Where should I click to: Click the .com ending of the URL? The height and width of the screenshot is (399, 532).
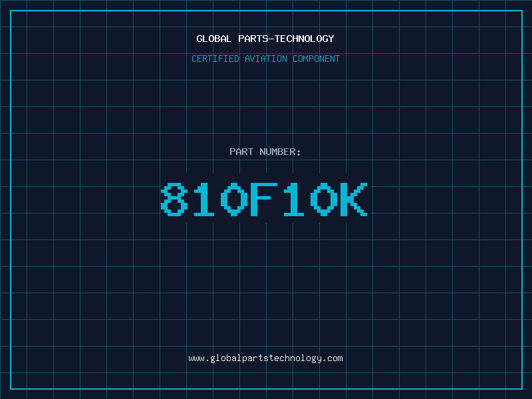pyautogui.click(x=332, y=358)
